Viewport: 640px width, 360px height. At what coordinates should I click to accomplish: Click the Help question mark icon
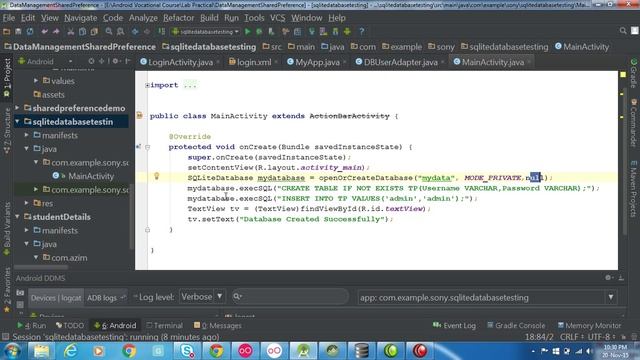pos(362,31)
